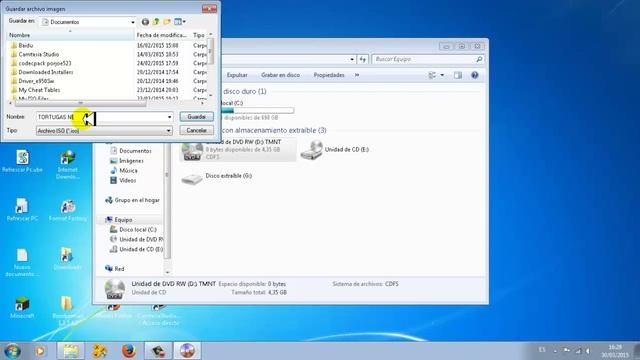Click the Nombre filename input field
The image size is (640, 360).
point(104,117)
